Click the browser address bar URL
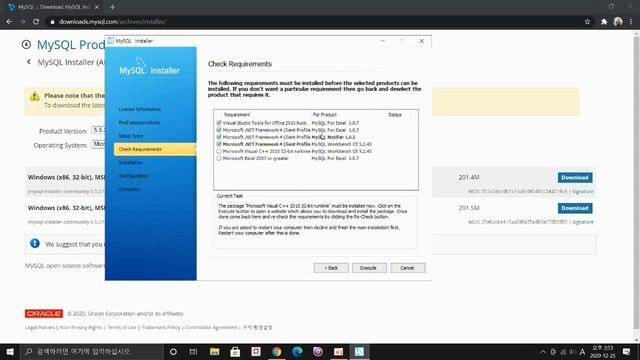The image size is (640, 360). 112,22
